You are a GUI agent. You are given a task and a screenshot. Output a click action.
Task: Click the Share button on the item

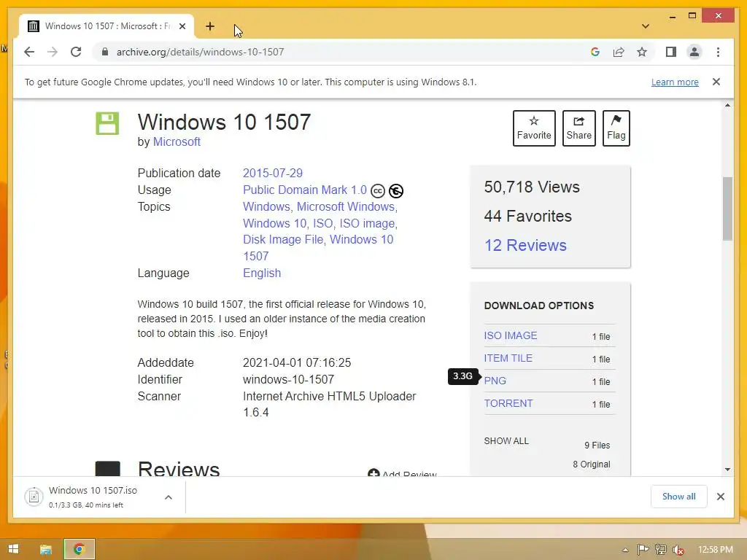click(x=578, y=128)
